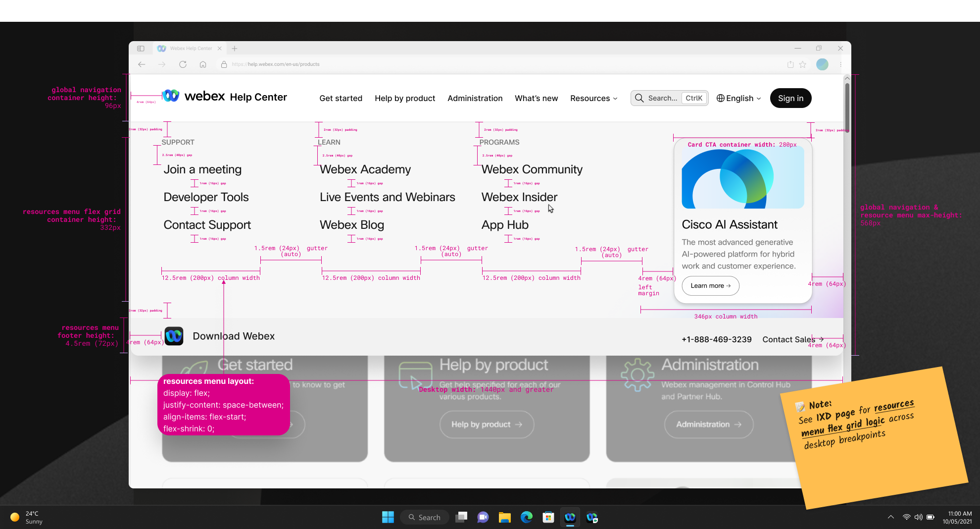Click the bookmark star icon
This screenshot has width=980, height=529.
click(x=803, y=64)
